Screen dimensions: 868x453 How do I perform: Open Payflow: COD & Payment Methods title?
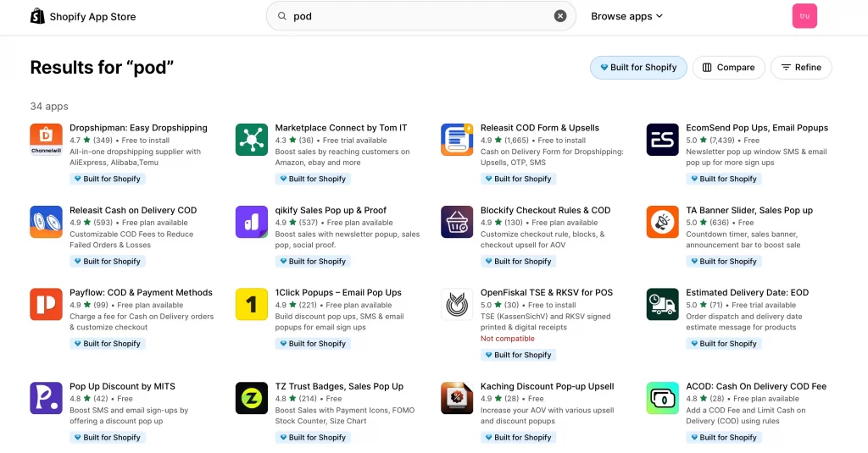click(x=142, y=293)
